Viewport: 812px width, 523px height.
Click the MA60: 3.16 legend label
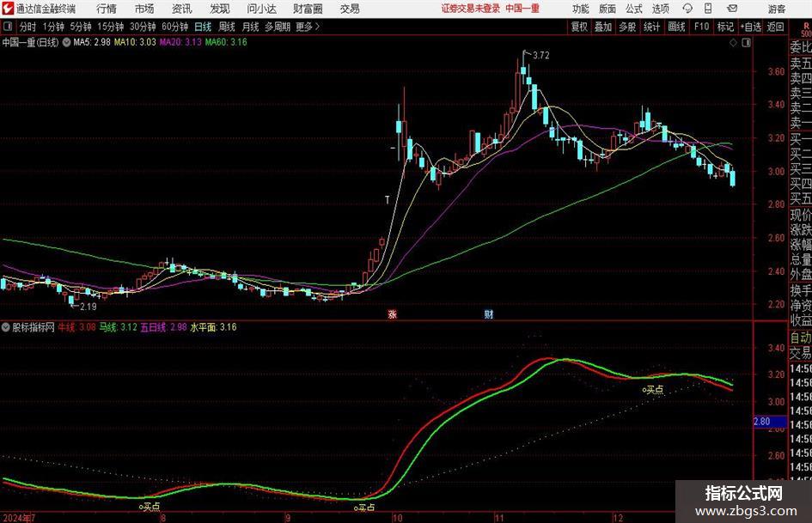[226, 42]
